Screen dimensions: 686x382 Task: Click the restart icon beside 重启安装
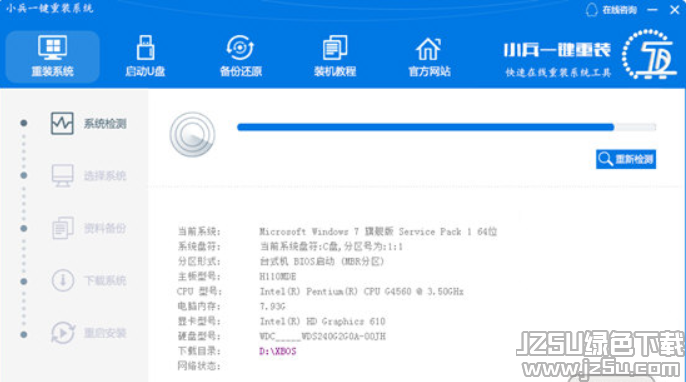tap(63, 333)
